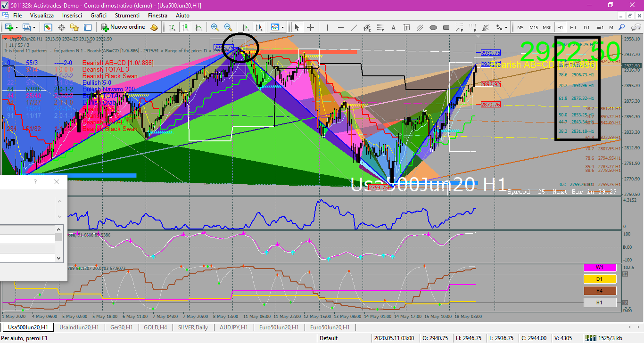Open the chart Templates icon
644x343 pixels.
(274, 27)
